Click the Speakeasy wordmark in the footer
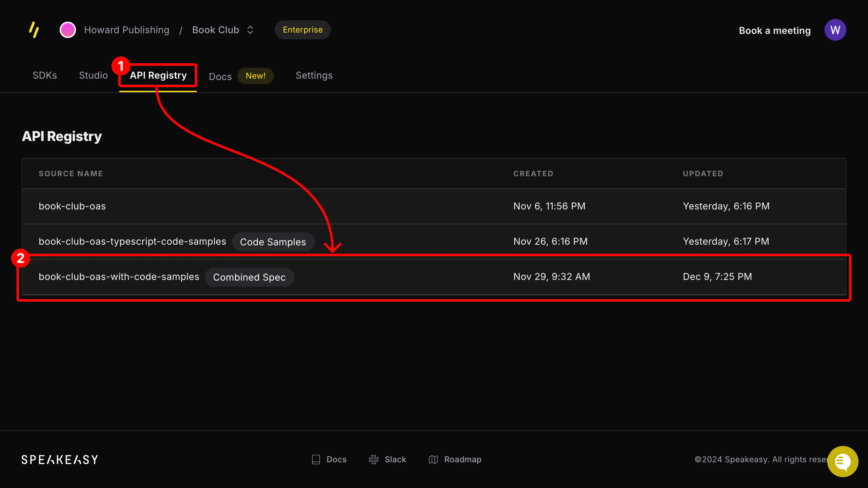 click(59, 460)
